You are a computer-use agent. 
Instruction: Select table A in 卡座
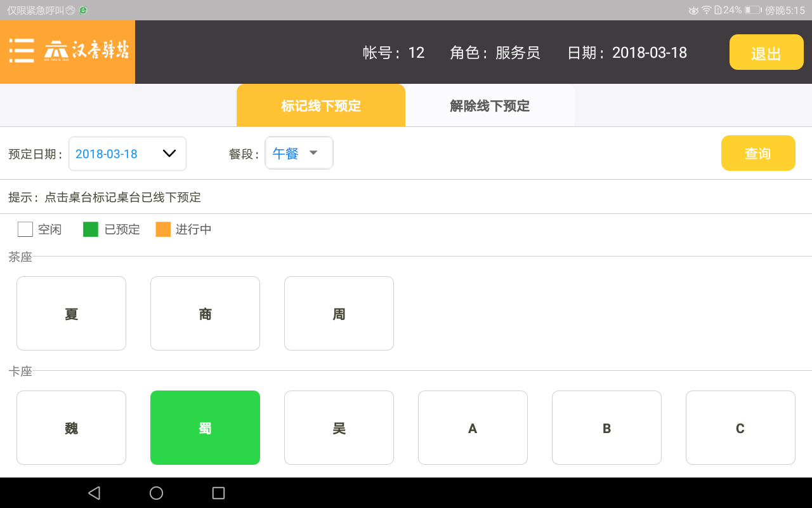473,427
